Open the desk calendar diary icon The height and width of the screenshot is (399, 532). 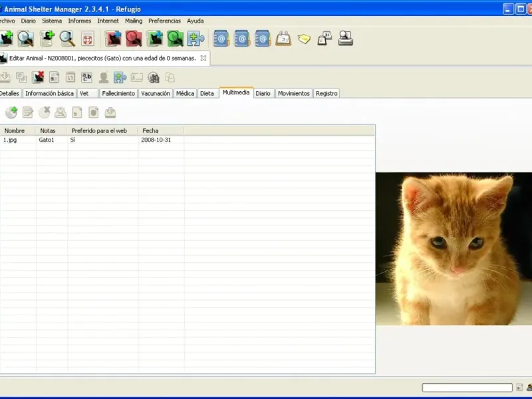tap(283, 39)
